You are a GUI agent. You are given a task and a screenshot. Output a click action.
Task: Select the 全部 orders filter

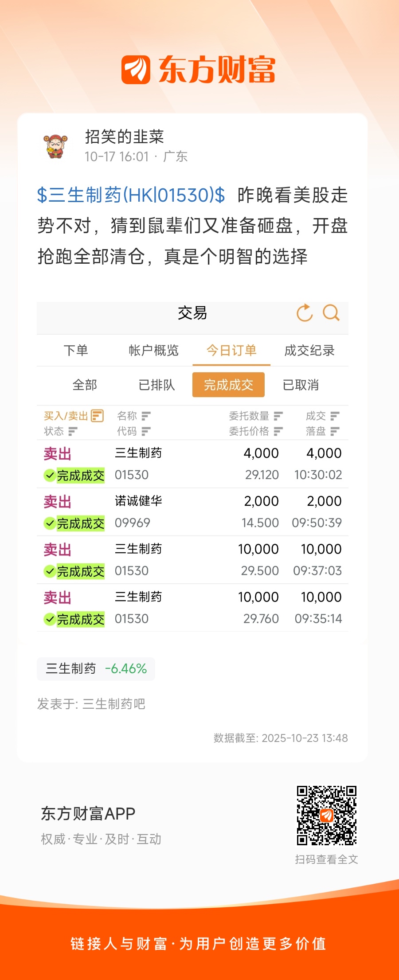(x=85, y=385)
